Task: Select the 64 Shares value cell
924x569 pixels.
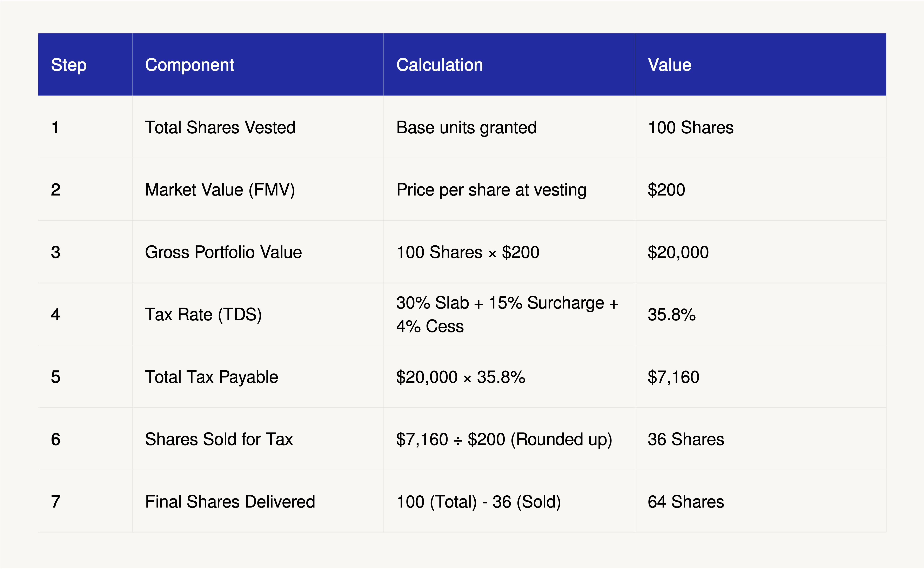Action: (x=760, y=501)
